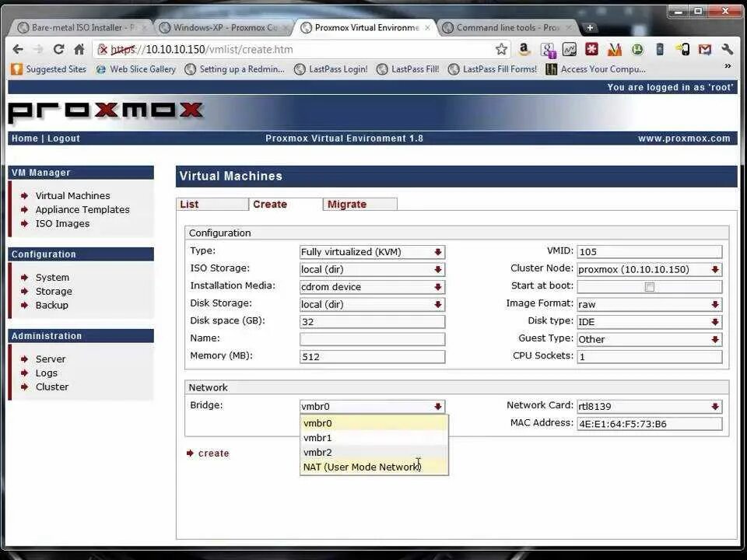
Task: Go back with the browser back arrow
Action: coord(18,49)
